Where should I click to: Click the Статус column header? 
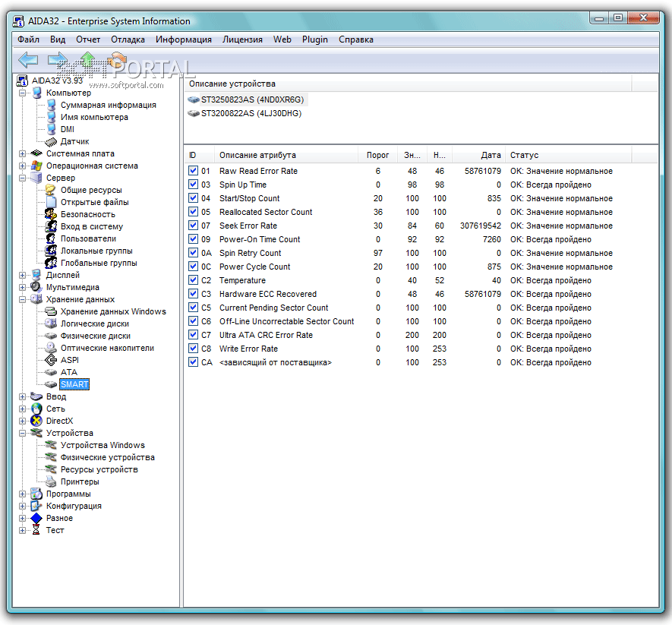[568, 155]
